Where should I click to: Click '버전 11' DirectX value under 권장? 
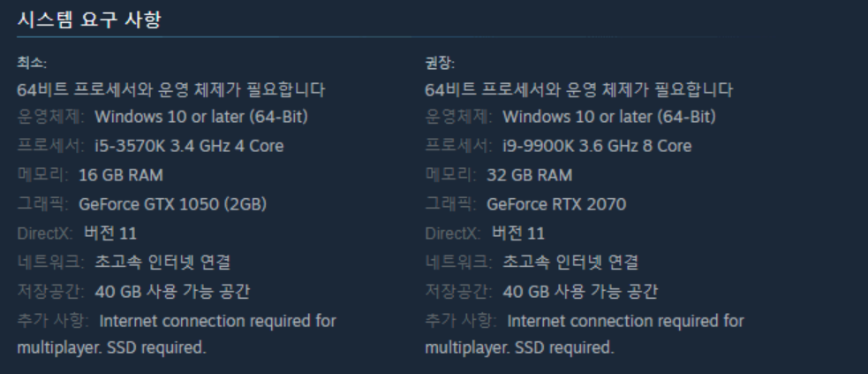(x=518, y=233)
